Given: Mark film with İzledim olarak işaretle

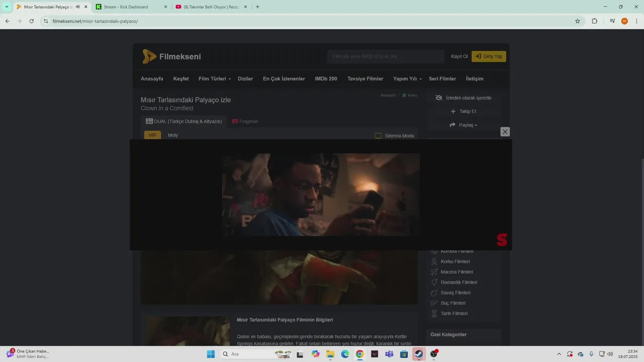Looking at the screenshot, I should (463, 98).
